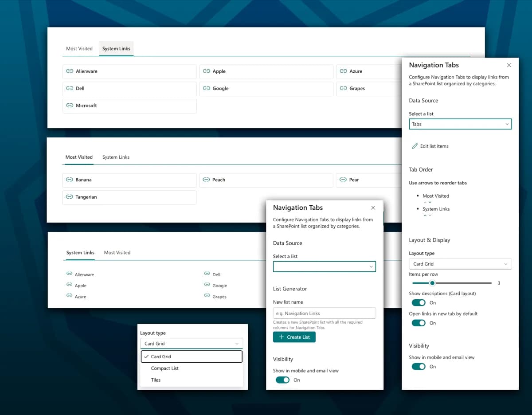The height and width of the screenshot is (415, 532).
Task: Select Most Visited tab above Banana card
Action: [x=79, y=157]
